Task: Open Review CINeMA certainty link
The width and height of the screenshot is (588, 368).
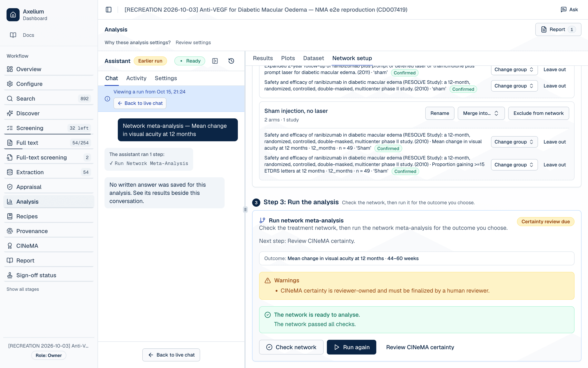Action: click(420, 347)
